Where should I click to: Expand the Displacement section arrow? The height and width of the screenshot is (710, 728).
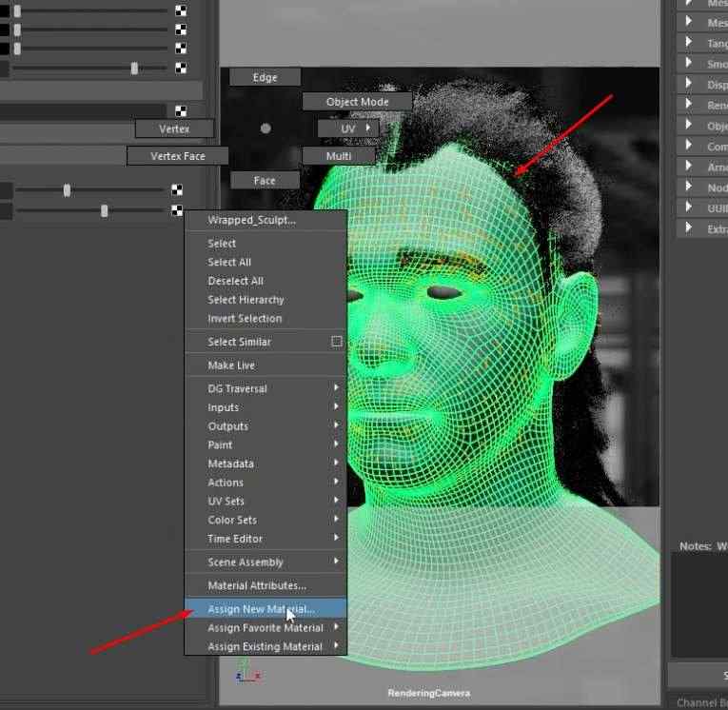[x=689, y=84]
